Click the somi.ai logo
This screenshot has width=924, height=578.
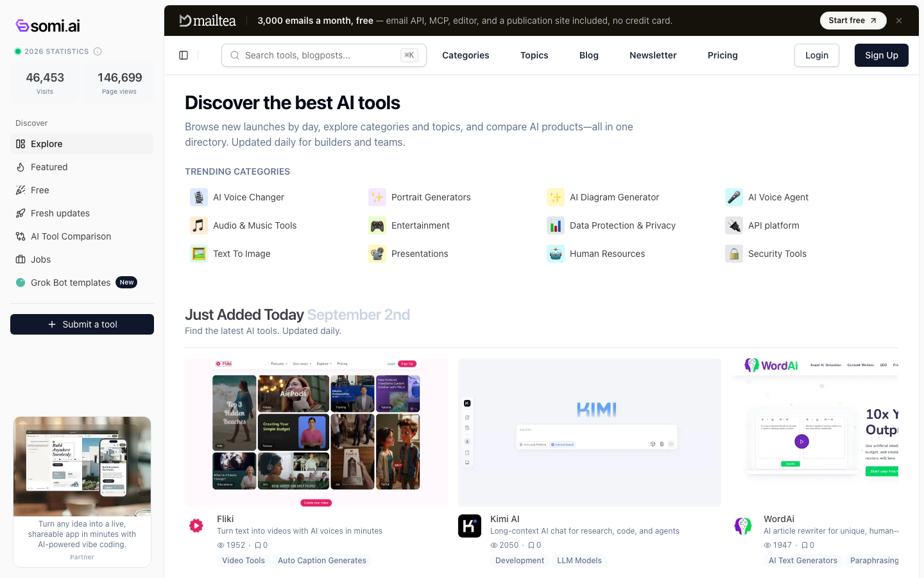(48, 26)
